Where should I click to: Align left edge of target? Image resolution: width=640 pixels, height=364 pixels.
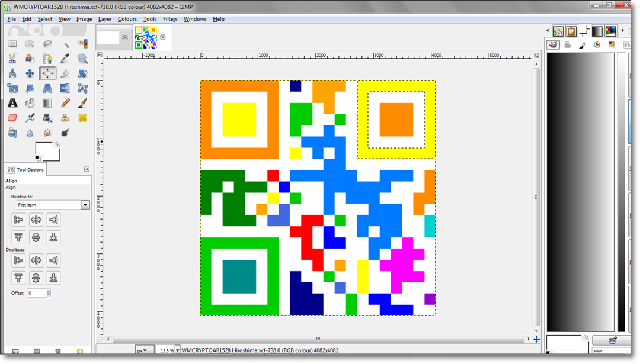pos(18,220)
